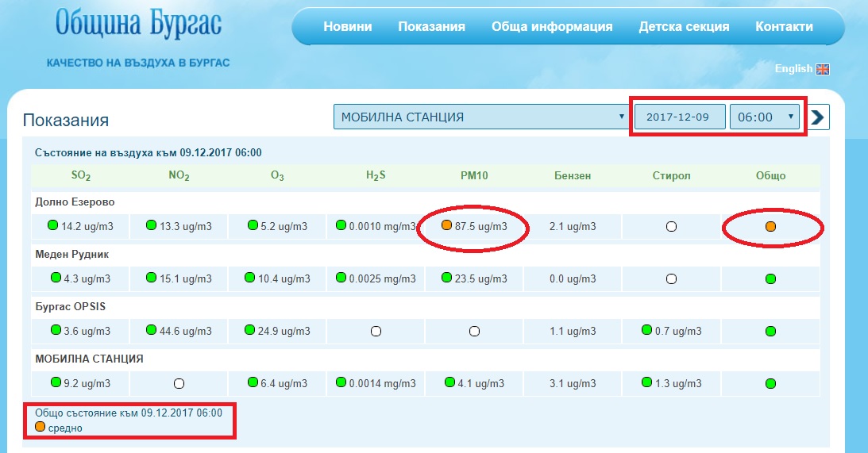Switch language via English link

[x=793, y=68]
